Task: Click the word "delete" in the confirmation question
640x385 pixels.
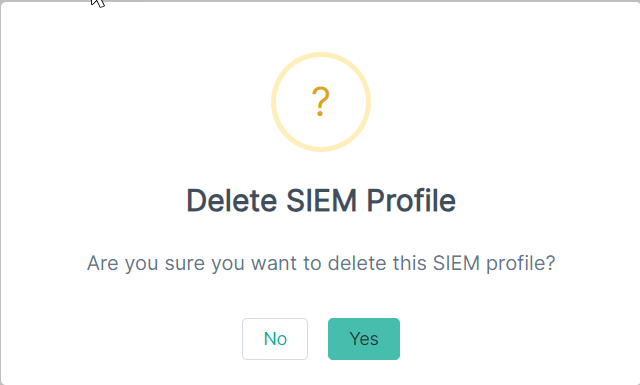Action: point(357,263)
